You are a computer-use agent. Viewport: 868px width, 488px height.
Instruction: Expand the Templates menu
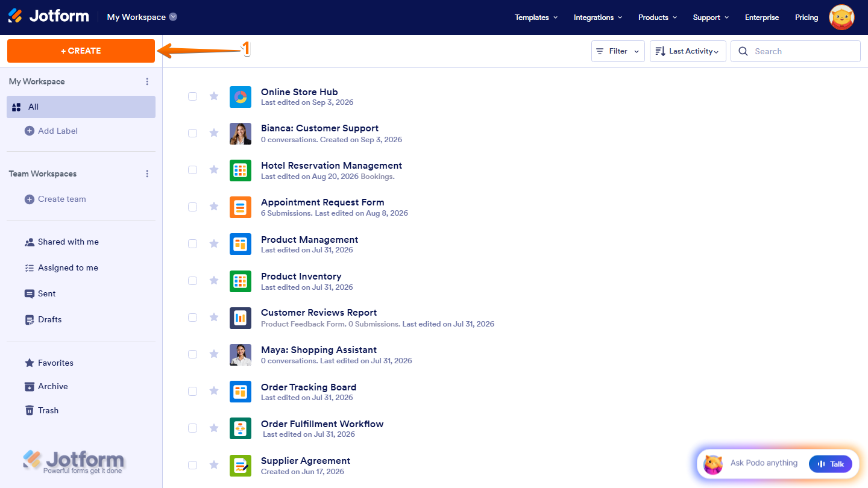tap(536, 17)
